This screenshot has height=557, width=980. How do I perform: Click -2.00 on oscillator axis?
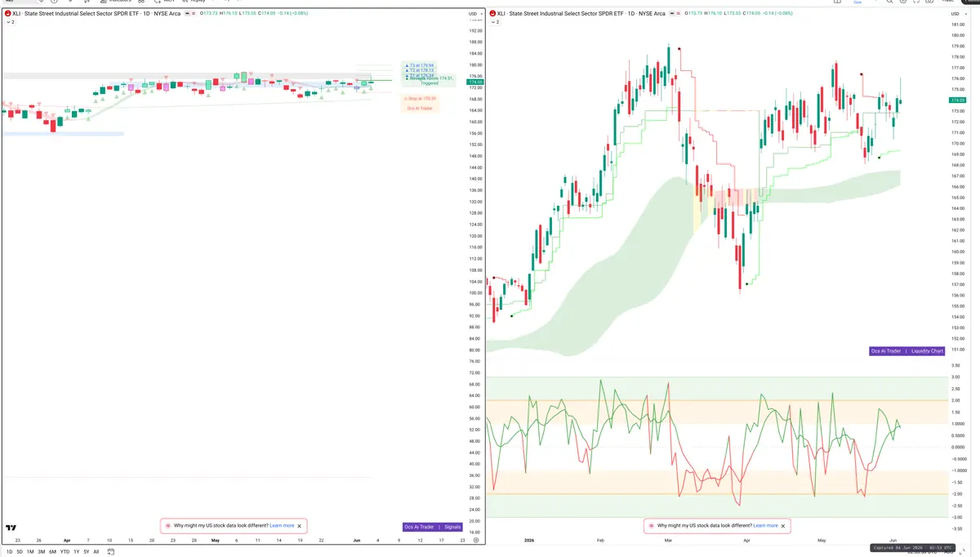[956, 494]
